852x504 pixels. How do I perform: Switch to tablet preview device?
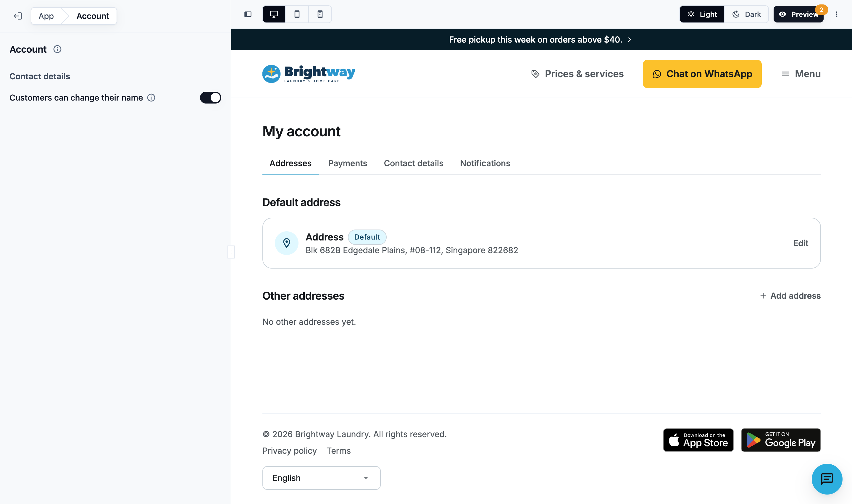tap(297, 14)
